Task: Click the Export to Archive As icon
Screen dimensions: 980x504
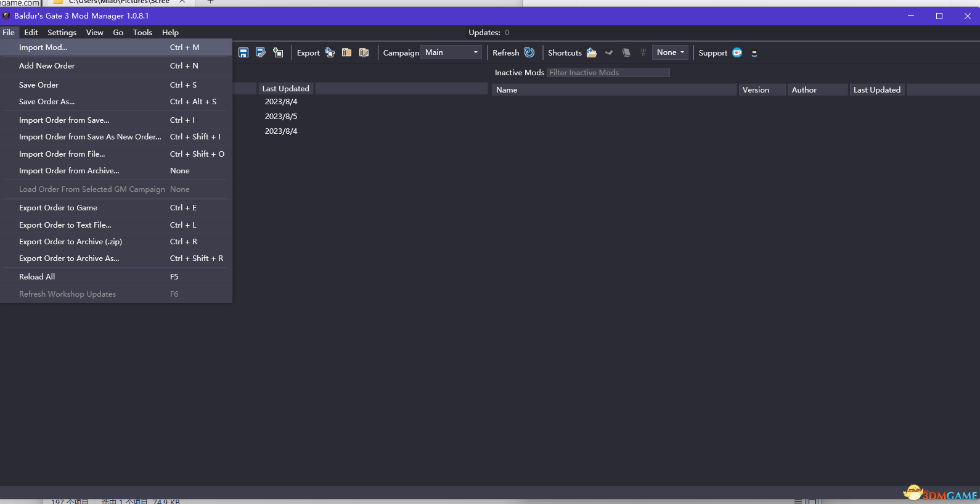Action: pos(364,53)
